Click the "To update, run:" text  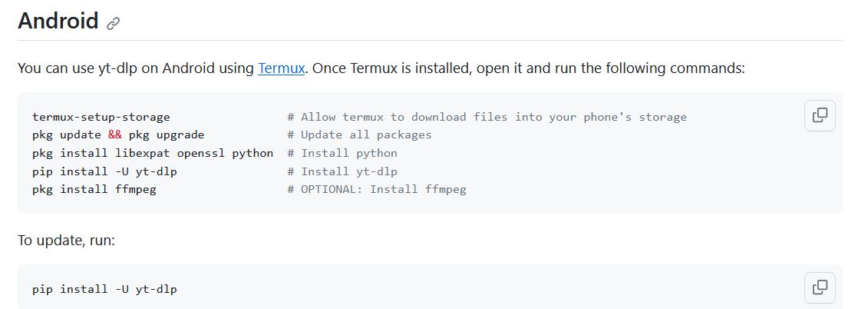pos(66,241)
